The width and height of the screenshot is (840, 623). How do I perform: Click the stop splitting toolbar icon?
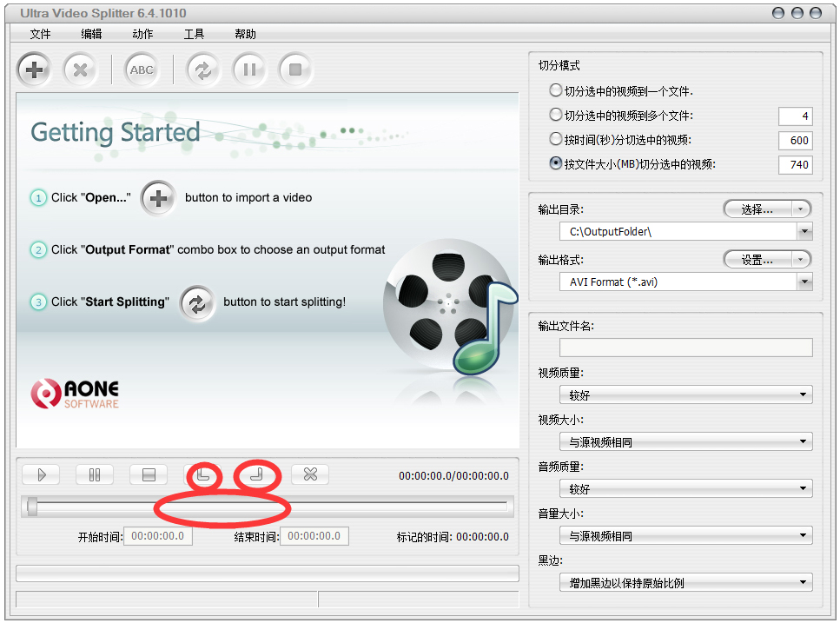tap(295, 70)
